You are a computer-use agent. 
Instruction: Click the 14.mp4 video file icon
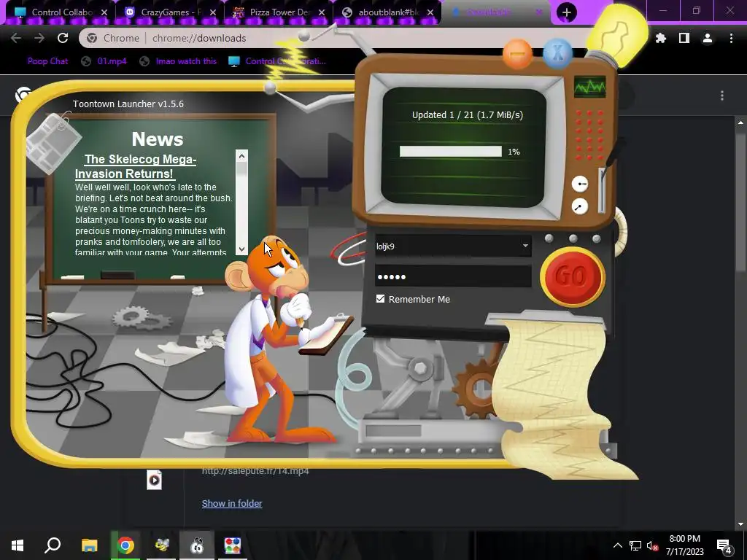pos(154,480)
